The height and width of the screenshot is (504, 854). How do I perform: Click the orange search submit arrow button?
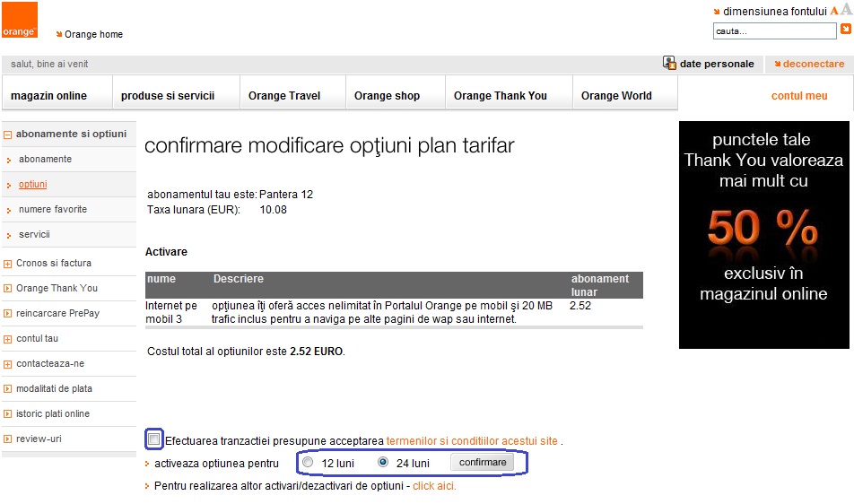tap(846, 29)
